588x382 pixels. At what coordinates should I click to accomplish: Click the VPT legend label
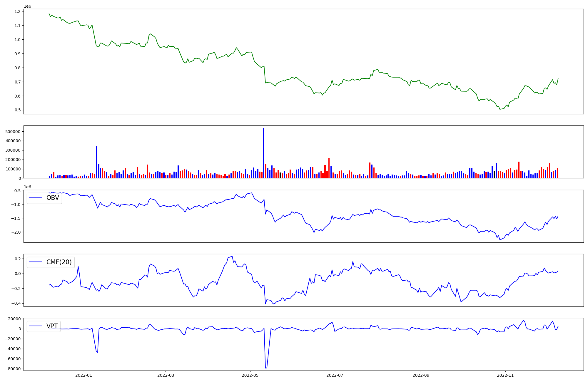point(52,326)
